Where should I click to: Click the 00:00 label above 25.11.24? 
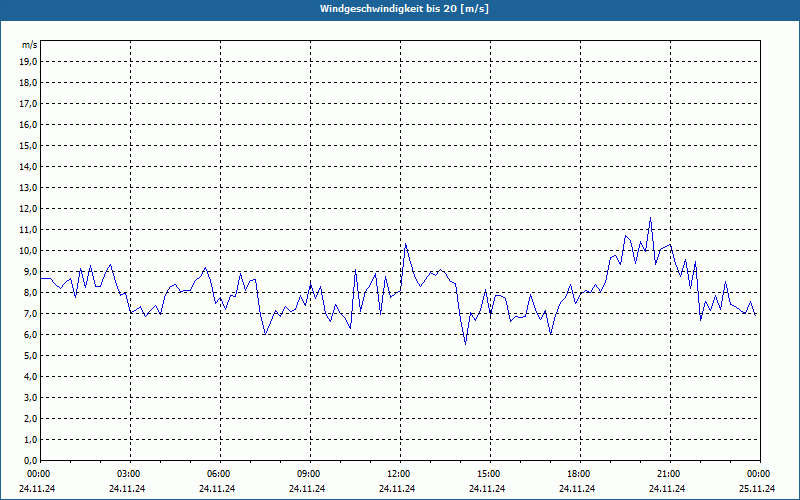pos(759,474)
